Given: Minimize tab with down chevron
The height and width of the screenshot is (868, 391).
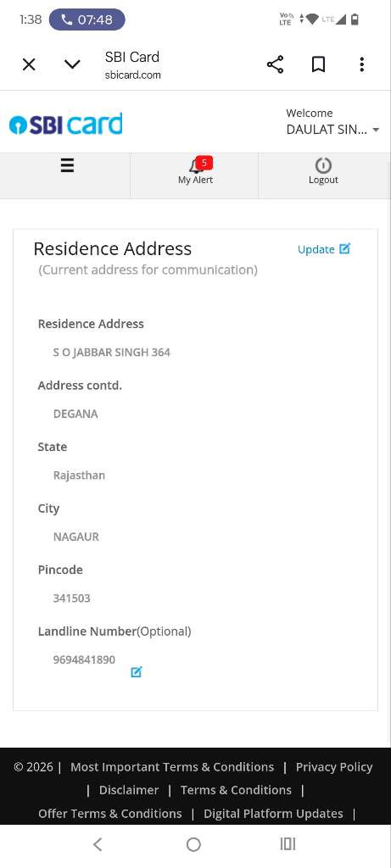Looking at the screenshot, I should point(72,64).
